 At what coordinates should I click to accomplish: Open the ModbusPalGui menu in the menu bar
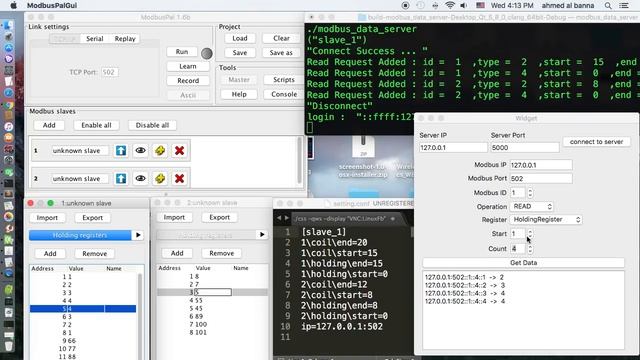[x=52, y=5]
